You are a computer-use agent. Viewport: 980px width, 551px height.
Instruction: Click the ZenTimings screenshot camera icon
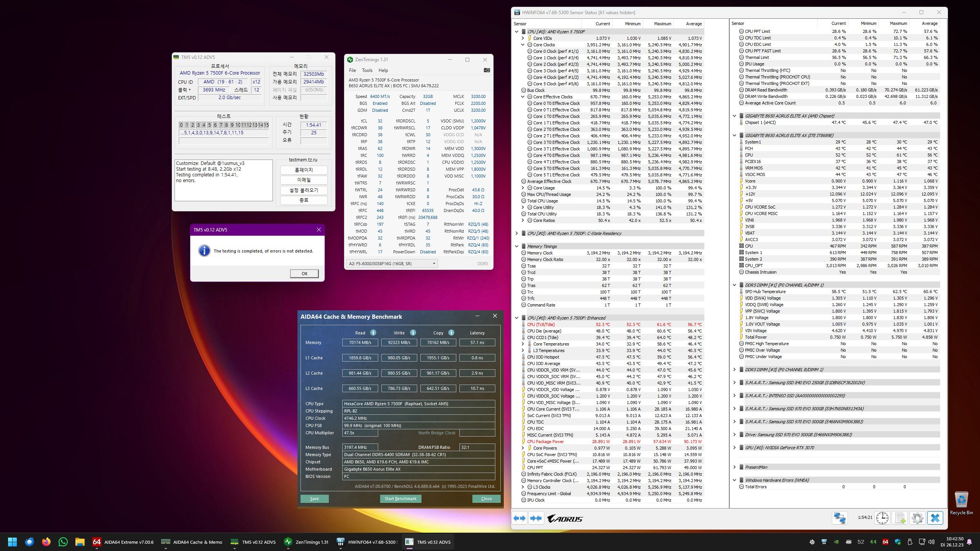487,70
